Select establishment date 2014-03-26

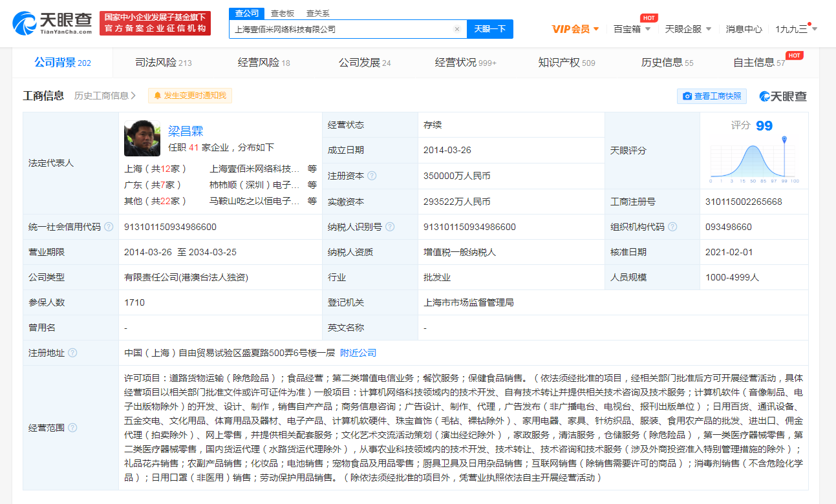pos(447,150)
